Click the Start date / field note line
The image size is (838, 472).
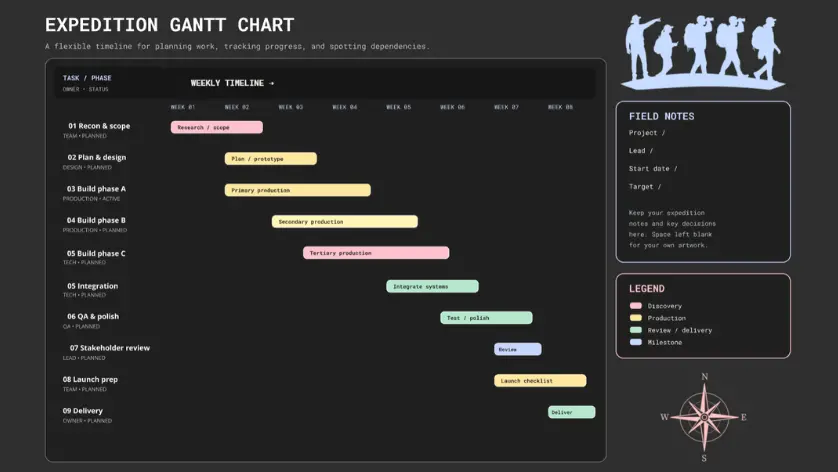point(653,168)
